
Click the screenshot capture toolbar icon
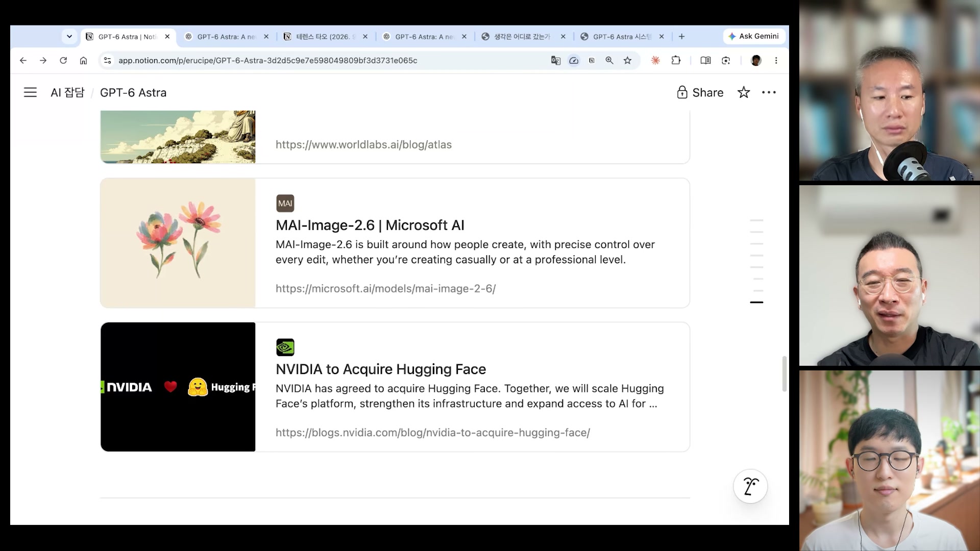726,60
